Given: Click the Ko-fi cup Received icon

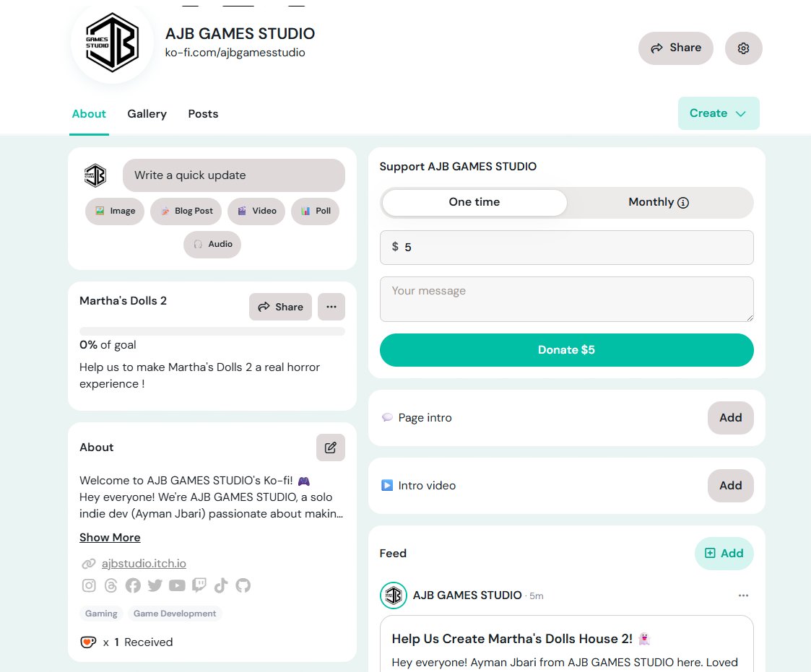Looking at the screenshot, I should pyautogui.click(x=88, y=642).
